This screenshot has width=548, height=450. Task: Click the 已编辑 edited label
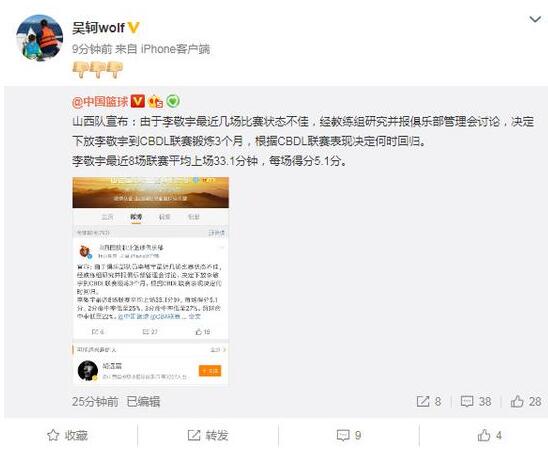(143, 402)
